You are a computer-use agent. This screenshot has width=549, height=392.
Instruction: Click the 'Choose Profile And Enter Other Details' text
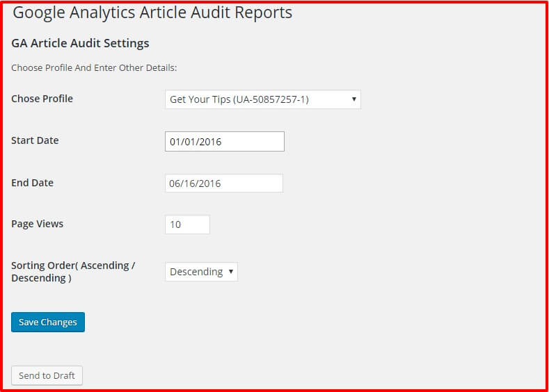tap(94, 68)
